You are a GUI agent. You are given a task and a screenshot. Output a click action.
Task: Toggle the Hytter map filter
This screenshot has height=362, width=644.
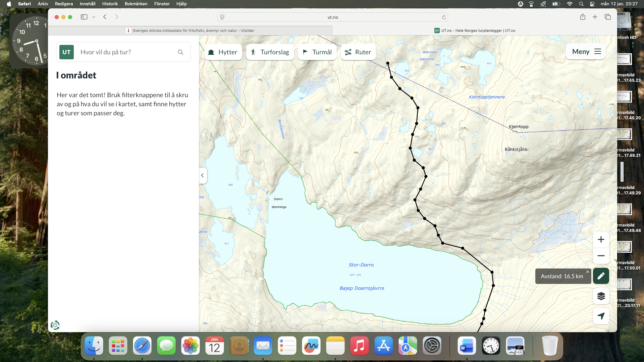coord(223,52)
